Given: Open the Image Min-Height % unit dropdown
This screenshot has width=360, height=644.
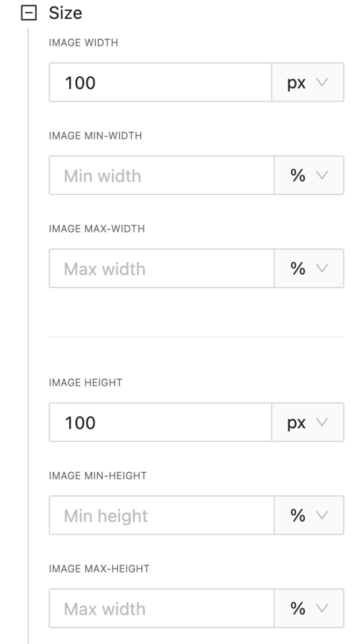Looking at the screenshot, I should point(309,515).
